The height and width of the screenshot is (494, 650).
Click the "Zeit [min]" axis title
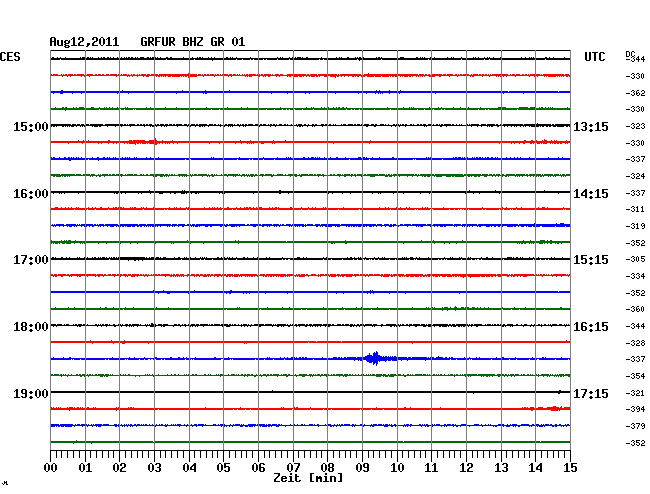click(x=308, y=478)
